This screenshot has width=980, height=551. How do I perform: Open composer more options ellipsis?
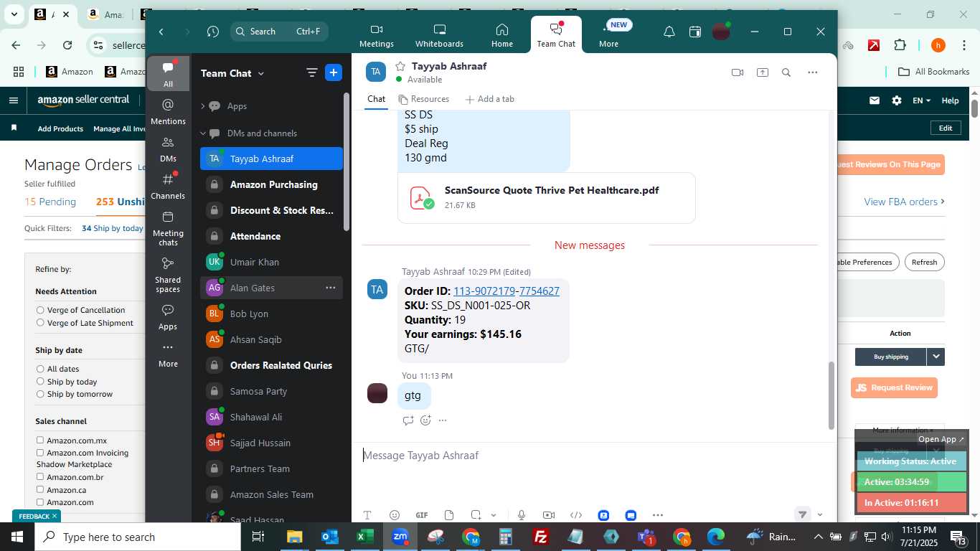point(658,515)
